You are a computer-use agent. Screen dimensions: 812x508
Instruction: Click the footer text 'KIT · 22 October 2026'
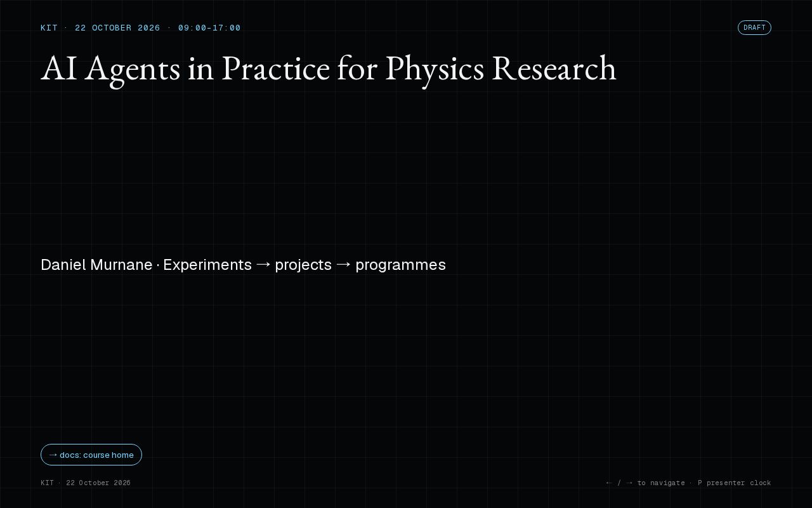[86, 483]
